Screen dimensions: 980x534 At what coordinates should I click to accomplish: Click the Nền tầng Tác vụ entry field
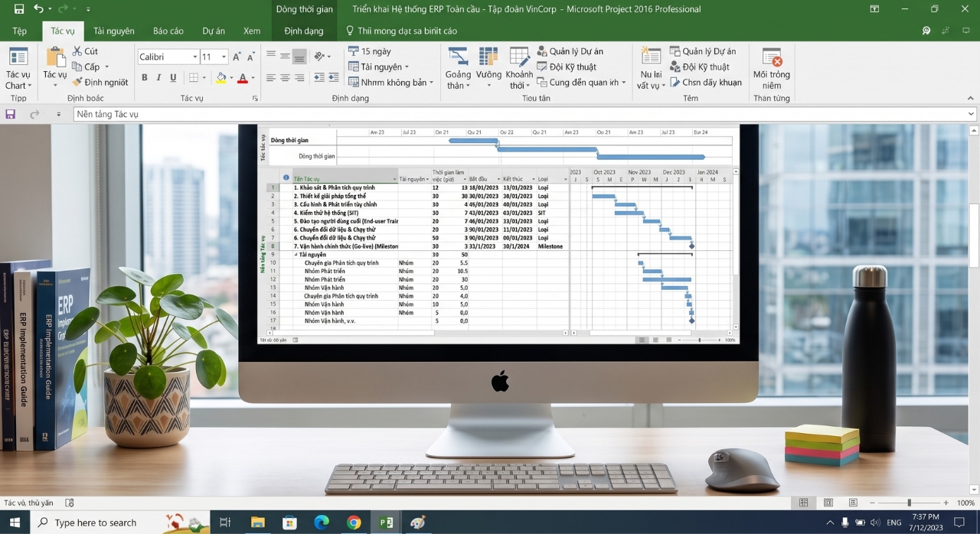[525, 114]
